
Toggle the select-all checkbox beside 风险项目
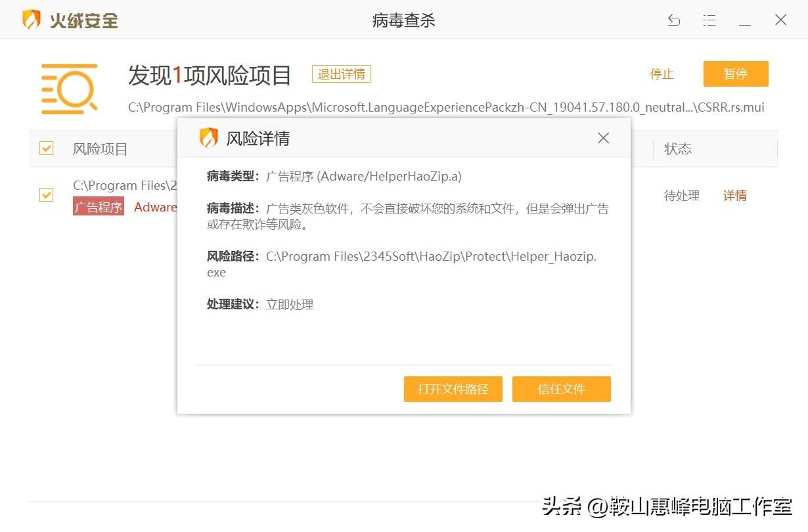[46, 148]
